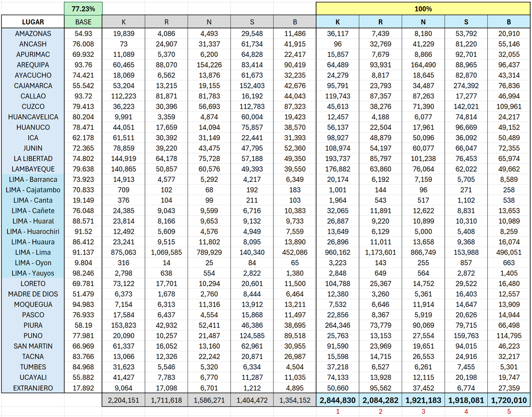Select the LUGAR header cell
Image resolution: width=532 pixels, height=417 pixels.
pyautogui.click(x=33, y=22)
